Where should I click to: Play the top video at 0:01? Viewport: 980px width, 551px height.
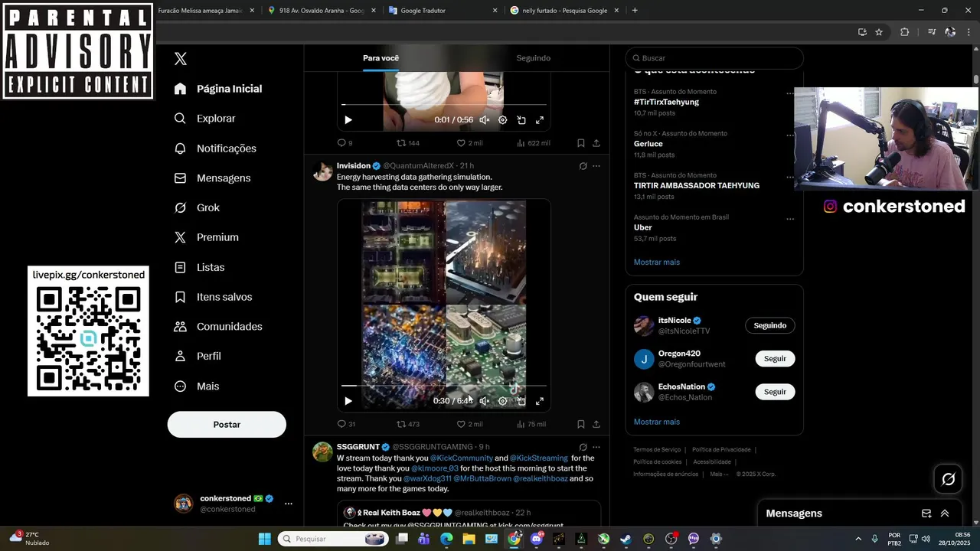[x=348, y=120]
